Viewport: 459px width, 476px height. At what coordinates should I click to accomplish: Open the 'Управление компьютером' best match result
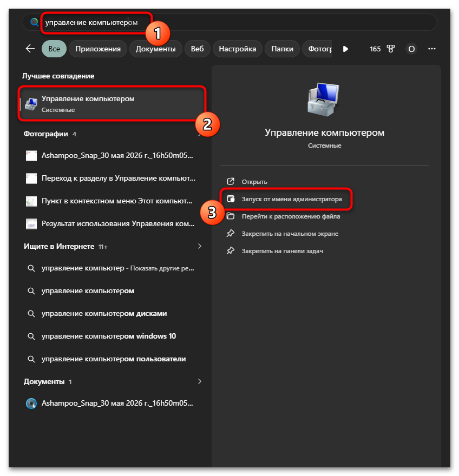pos(112,104)
